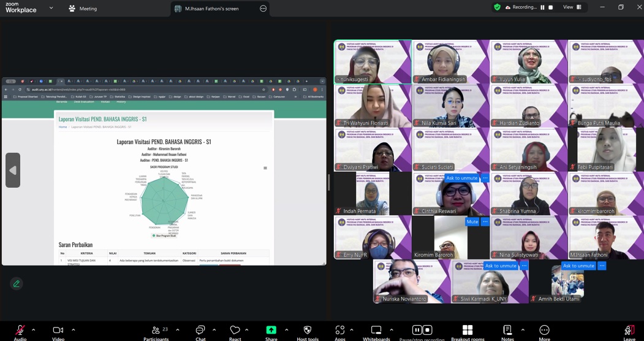Viewport: 644px width, 341px height.
Task: Open screen share options ellipsis
Action: pos(263,9)
